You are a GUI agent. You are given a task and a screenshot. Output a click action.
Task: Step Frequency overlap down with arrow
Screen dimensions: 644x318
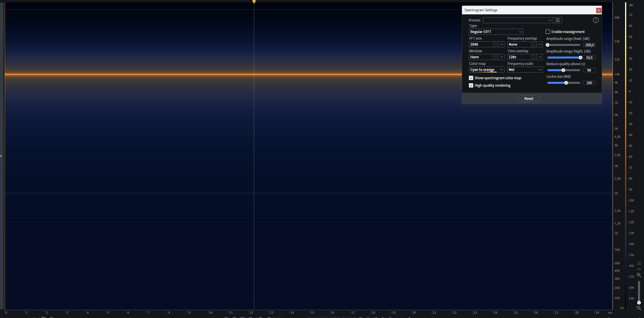coord(534,46)
